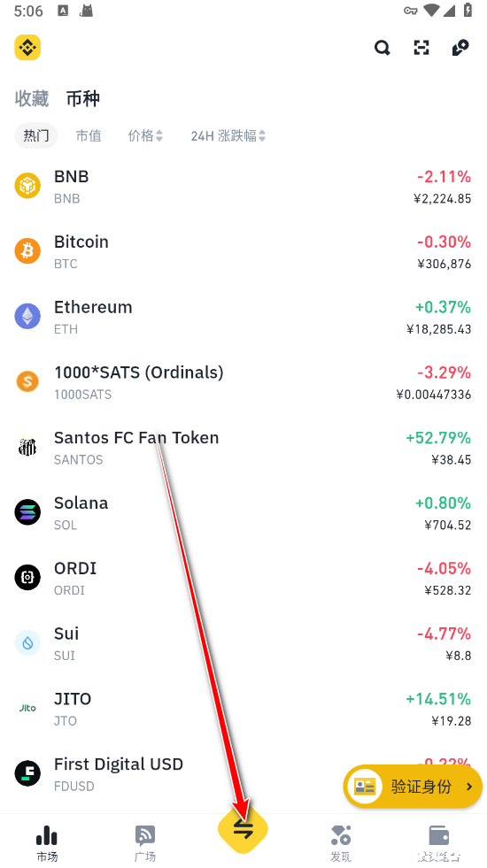Tap the 验证身份 verify identity button
The width and height of the screenshot is (487, 868).
(x=413, y=786)
